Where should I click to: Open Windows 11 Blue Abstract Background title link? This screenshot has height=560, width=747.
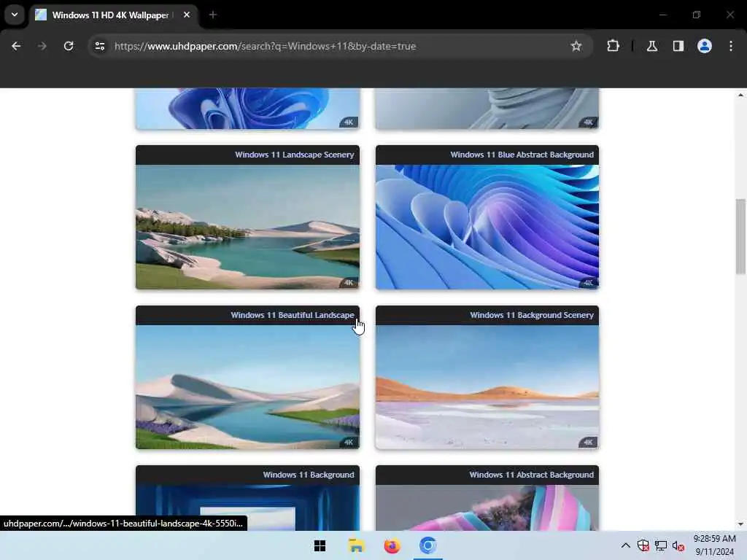point(522,155)
